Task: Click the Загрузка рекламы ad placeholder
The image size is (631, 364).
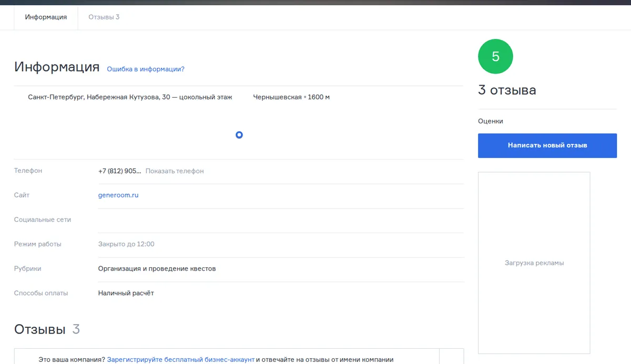Action: pyautogui.click(x=534, y=263)
